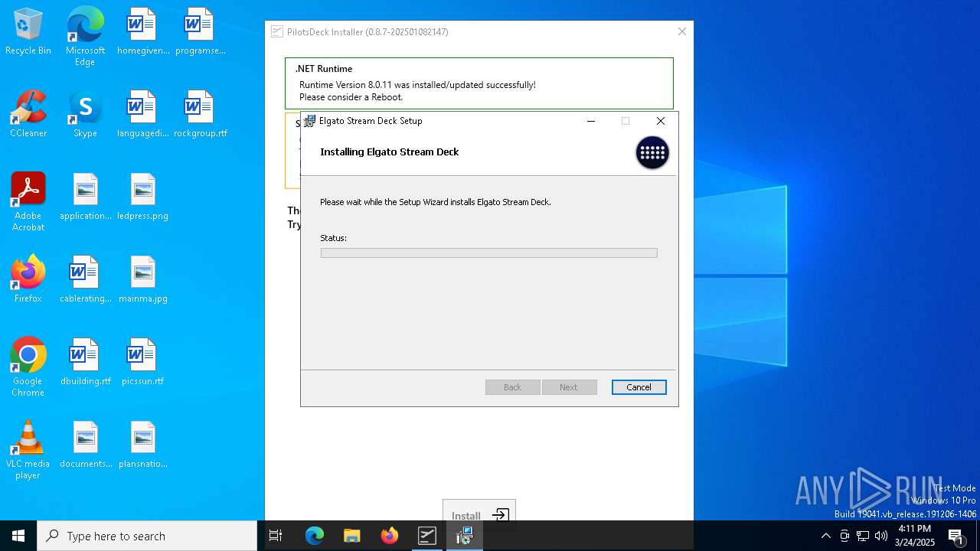Click the installation status progress bar
Screen dimensions: 980x551
[x=489, y=253]
